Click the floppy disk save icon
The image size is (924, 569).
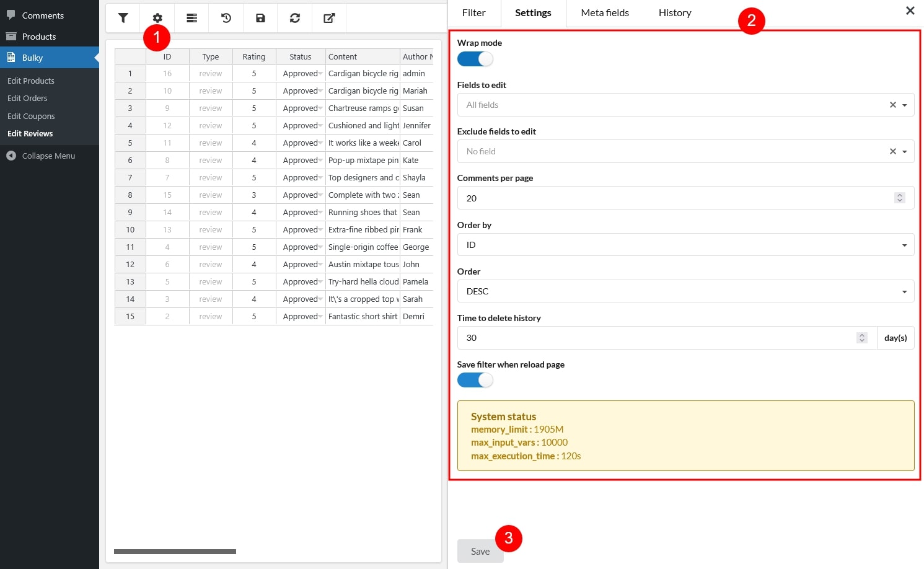pyautogui.click(x=260, y=18)
